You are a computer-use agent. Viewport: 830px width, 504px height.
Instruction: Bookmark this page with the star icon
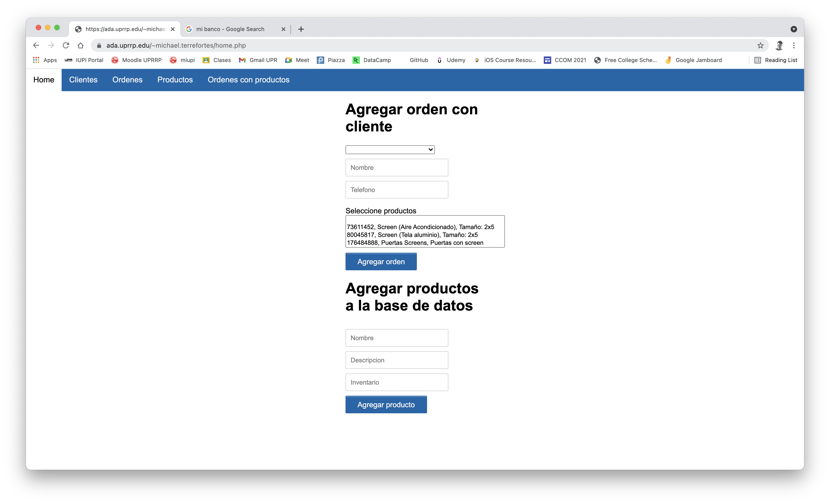click(760, 45)
